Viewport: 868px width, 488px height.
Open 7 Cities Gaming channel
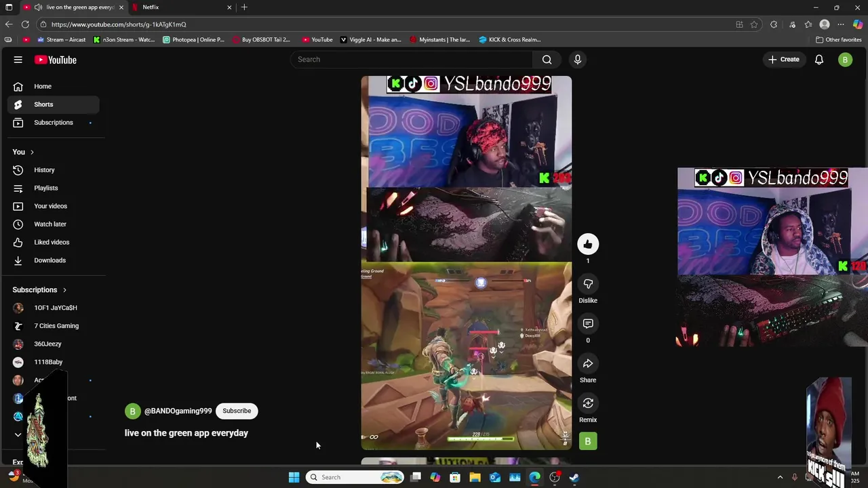coord(54,326)
